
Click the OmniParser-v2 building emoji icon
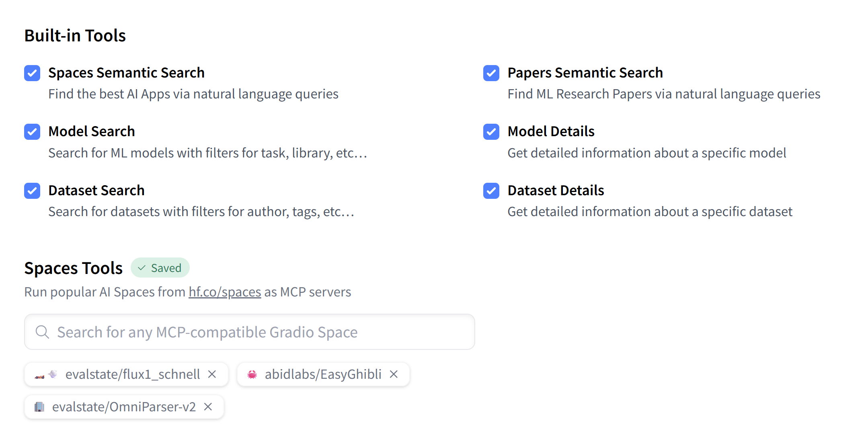click(39, 407)
